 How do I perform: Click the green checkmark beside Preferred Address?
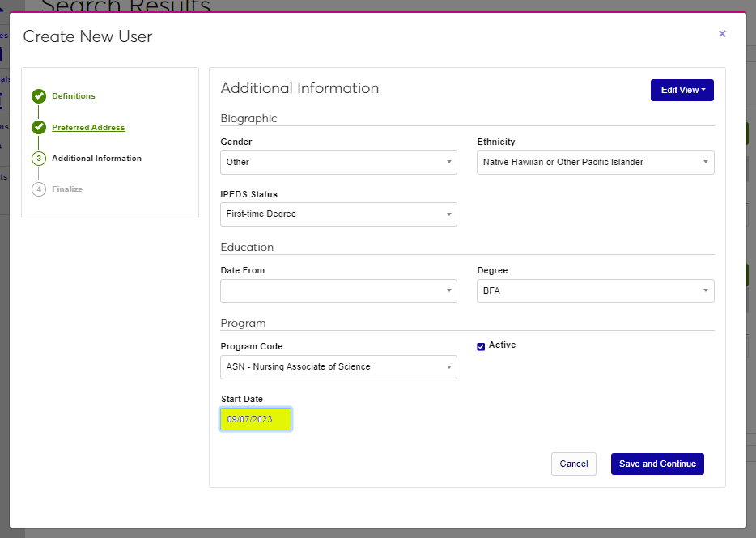[x=39, y=128]
